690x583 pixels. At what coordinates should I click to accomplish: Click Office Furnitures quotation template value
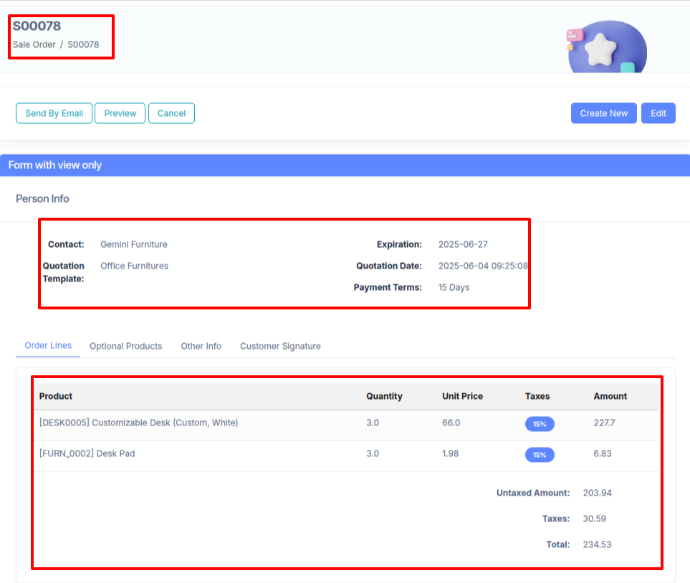[134, 266]
